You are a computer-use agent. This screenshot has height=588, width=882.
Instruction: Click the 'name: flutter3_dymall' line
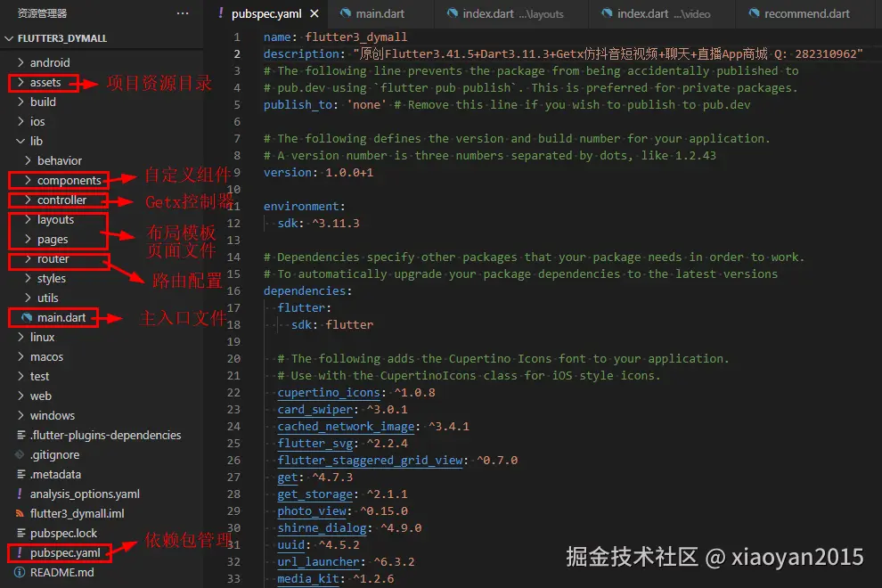coord(335,37)
